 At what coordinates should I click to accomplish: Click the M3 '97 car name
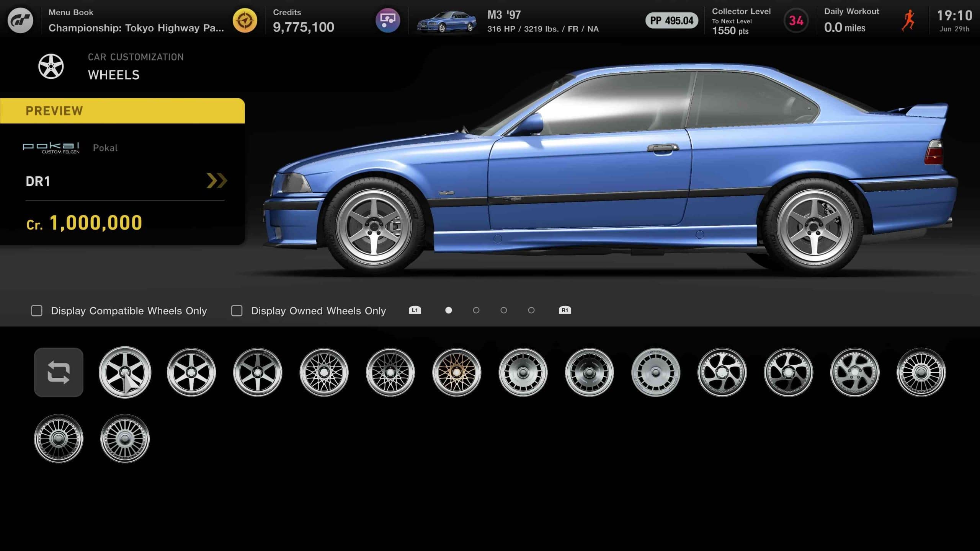[504, 15]
